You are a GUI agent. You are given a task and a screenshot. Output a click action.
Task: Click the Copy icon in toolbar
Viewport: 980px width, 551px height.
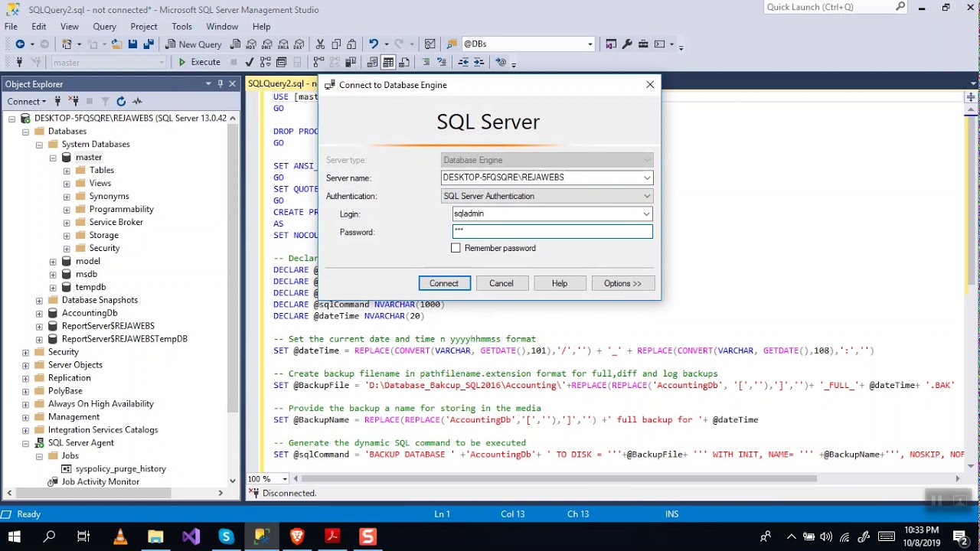pyautogui.click(x=336, y=44)
